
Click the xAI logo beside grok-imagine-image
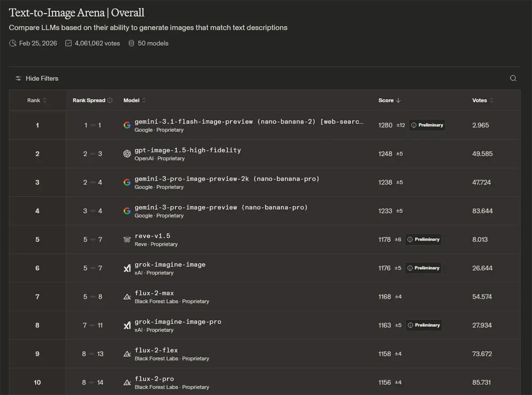[127, 268]
